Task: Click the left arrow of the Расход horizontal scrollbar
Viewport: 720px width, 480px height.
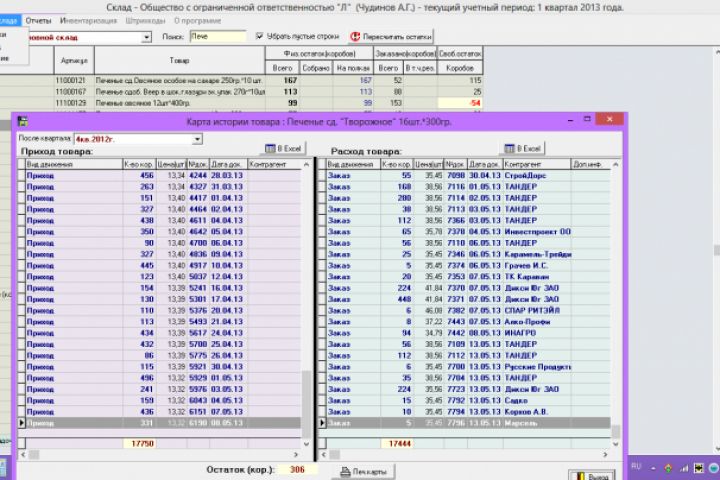Action: [324, 454]
